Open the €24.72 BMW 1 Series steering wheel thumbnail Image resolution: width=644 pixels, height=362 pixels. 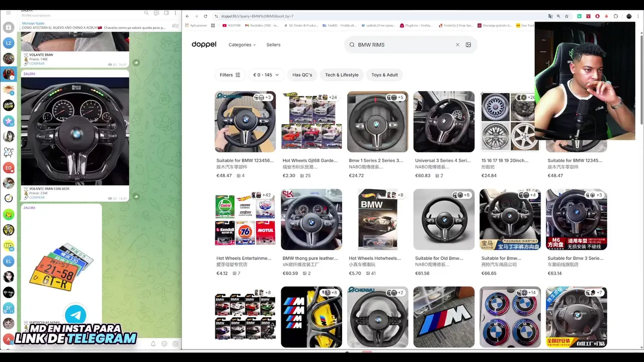click(377, 122)
